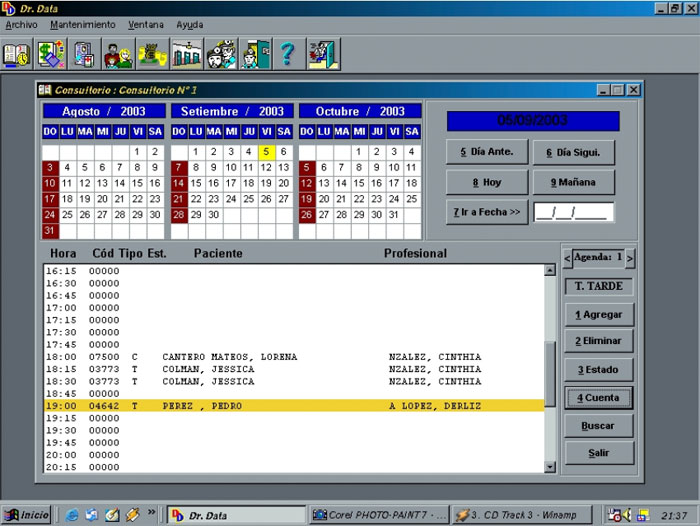Click the 1 Agregar button
The width and height of the screenshot is (700, 526).
[x=599, y=315]
